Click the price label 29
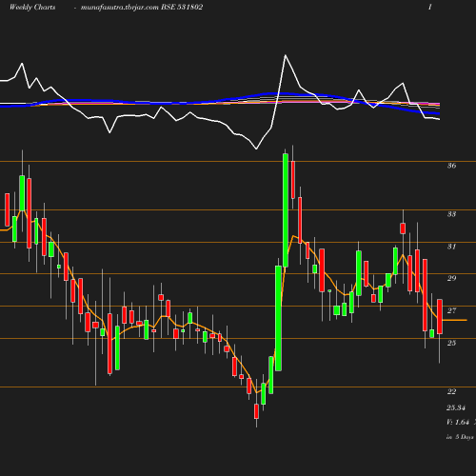 click(x=451, y=278)
